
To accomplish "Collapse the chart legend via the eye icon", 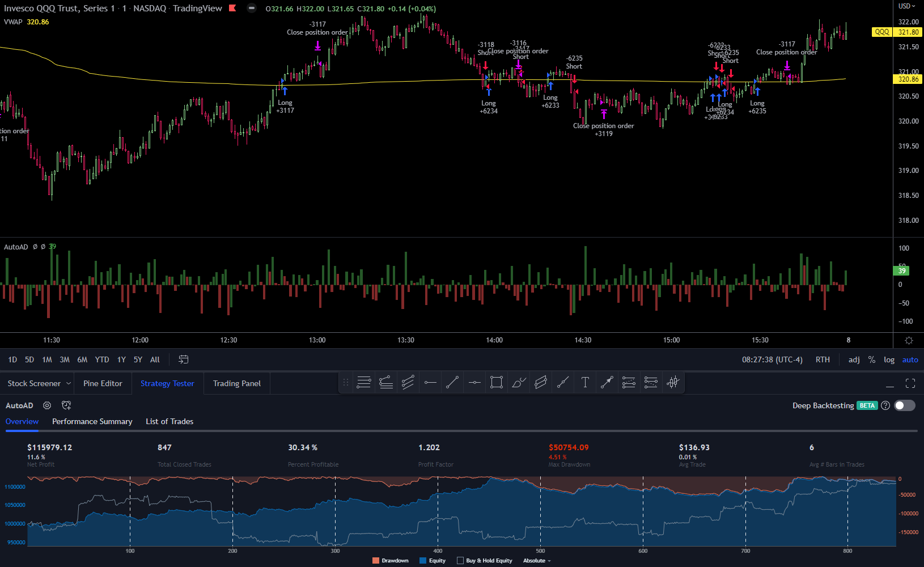I will [252, 9].
